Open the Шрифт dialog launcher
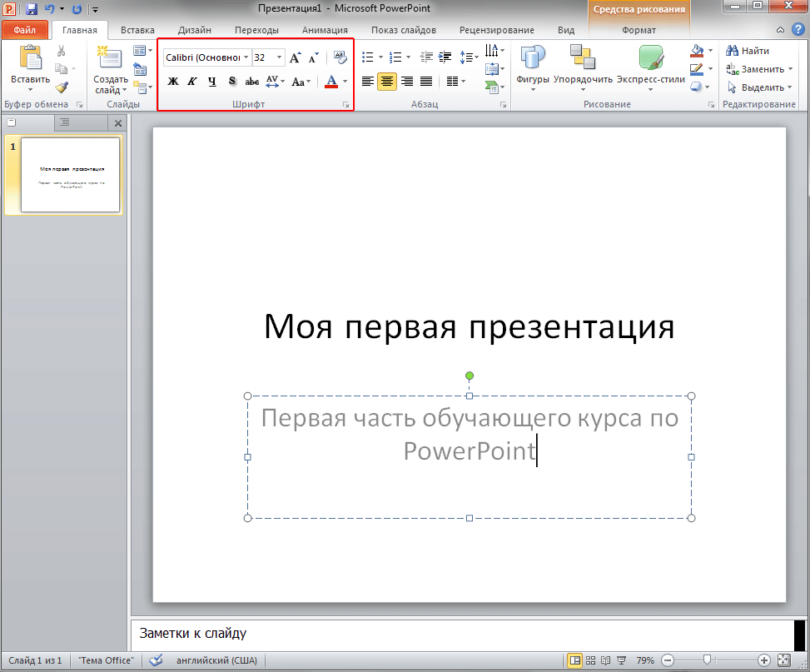Image resolution: width=810 pixels, height=672 pixels. (x=345, y=104)
